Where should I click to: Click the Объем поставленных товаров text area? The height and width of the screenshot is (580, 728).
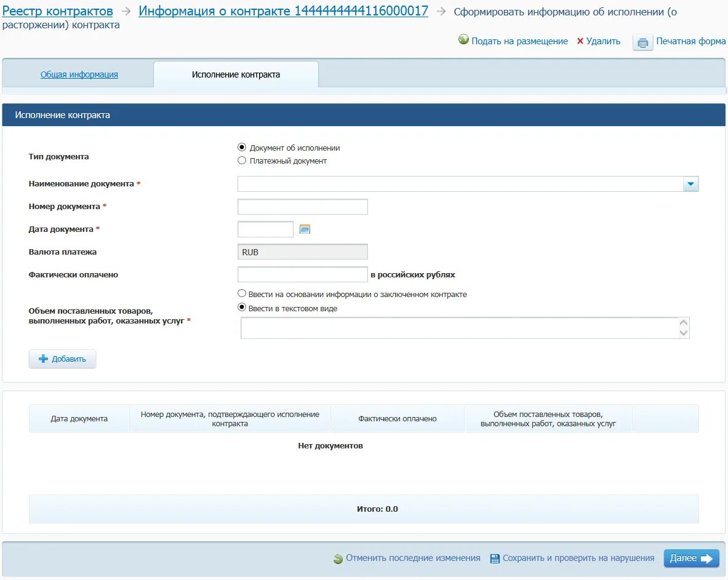tap(465, 328)
